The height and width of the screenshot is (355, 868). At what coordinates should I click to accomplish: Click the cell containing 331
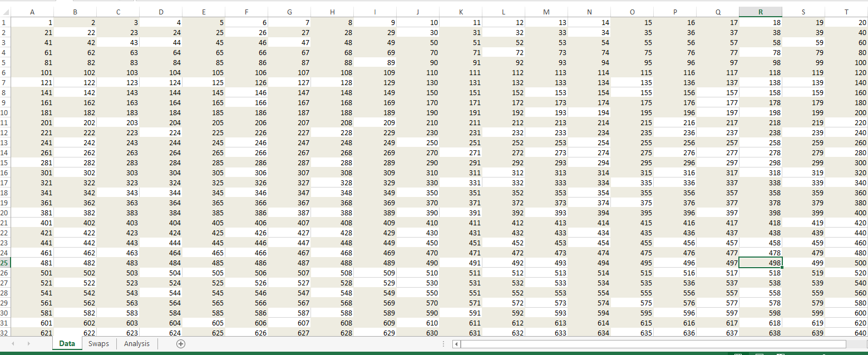pos(461,183)
